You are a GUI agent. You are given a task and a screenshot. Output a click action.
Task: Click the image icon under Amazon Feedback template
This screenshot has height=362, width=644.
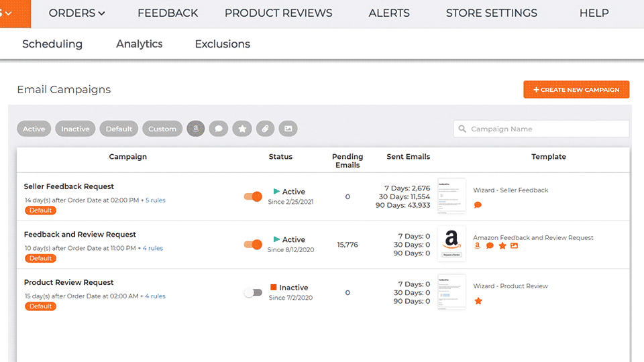514,246
